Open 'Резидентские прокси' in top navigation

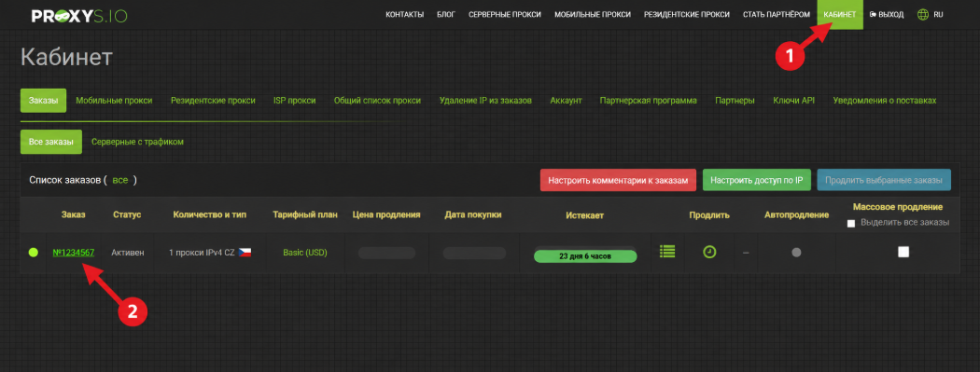click(x=686, y=14)
